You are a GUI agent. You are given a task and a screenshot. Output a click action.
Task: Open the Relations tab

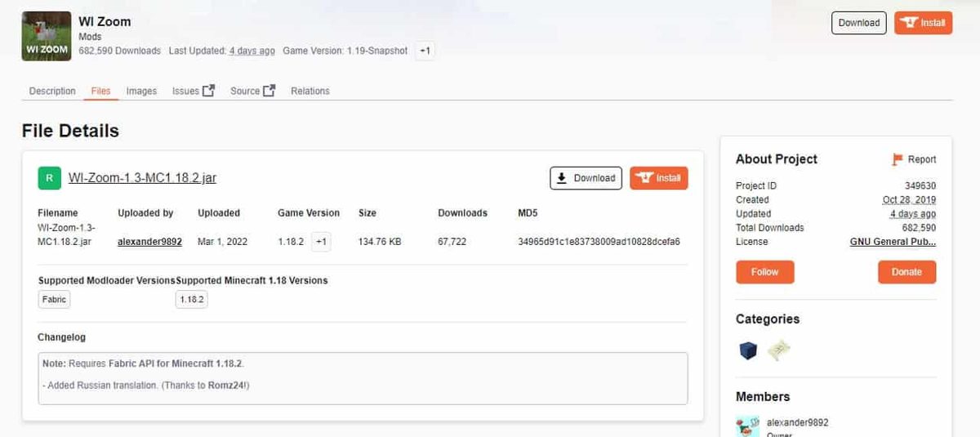pos(310,91)
